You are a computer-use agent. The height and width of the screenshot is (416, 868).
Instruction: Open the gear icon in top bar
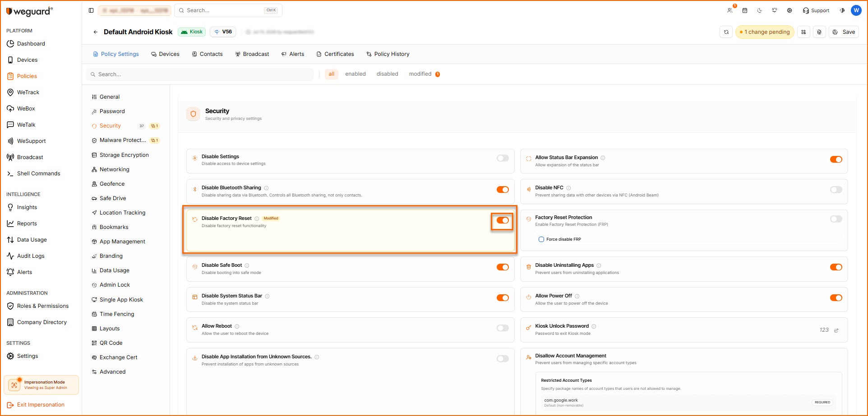coord(790,10)
